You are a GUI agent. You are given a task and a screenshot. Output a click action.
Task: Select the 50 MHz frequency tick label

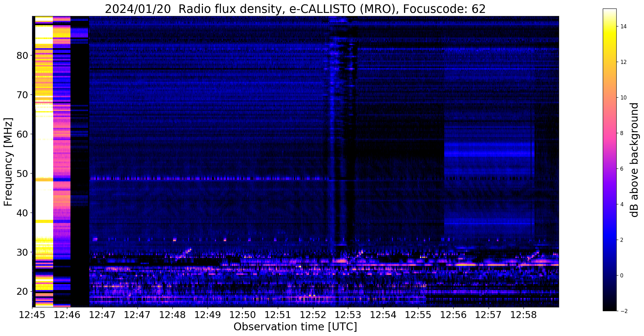(22, 174)
